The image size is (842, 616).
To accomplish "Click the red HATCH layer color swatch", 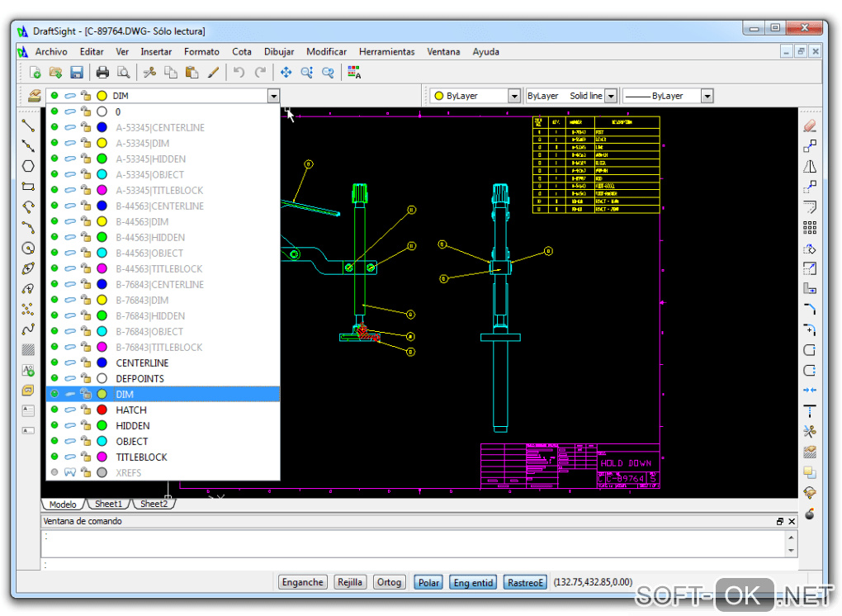I will (102, 410).
